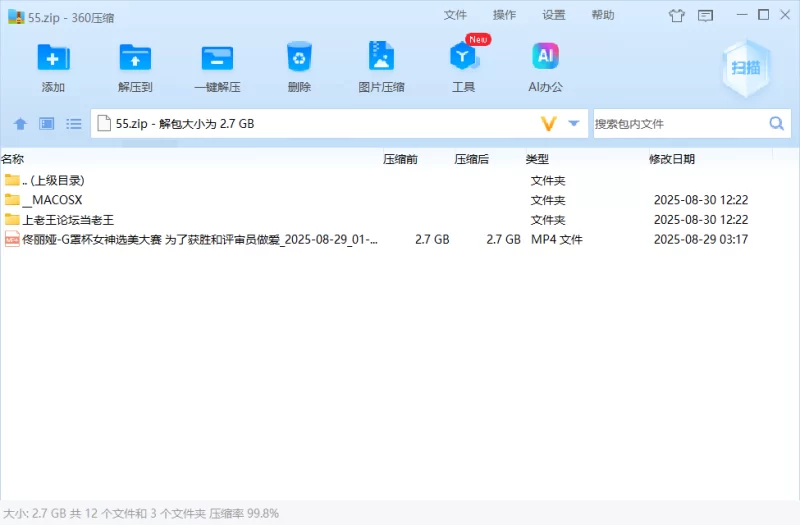Launch the AI办公 feature
This screenshot has height=525, width=800.
(x=545, y=58)
